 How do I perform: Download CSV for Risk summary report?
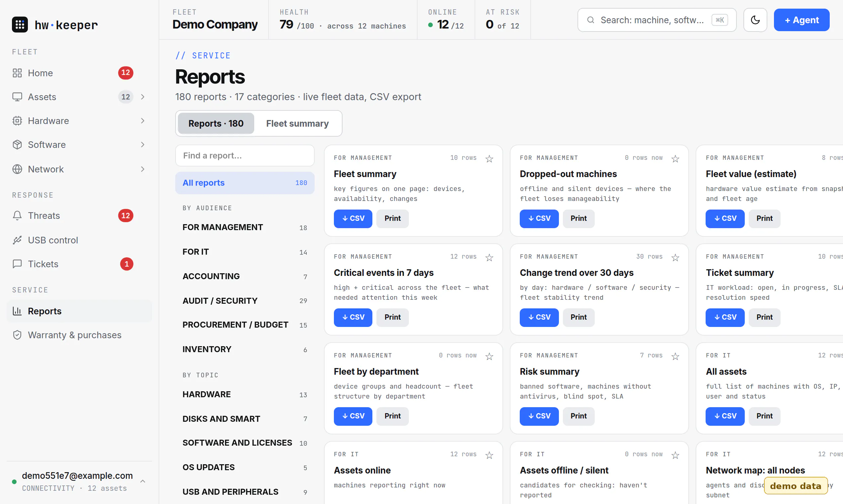[539, 416]
